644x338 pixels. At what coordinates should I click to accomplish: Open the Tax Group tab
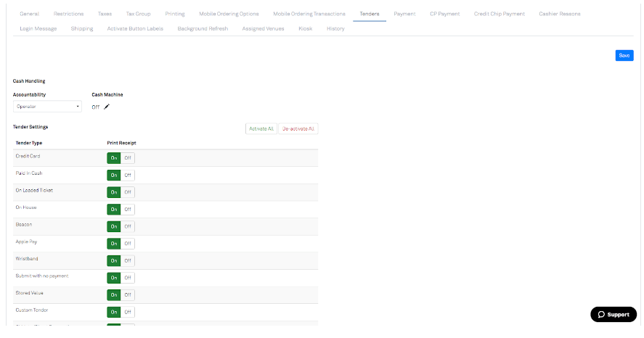coord(139,14)
